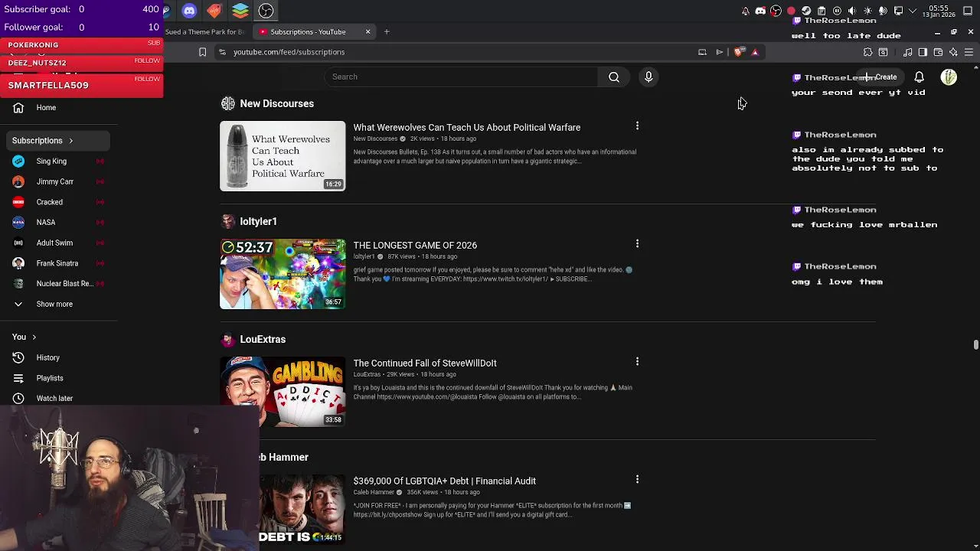Click the system tray volume icon
The image size is (980, 551).
coord(852,11)
